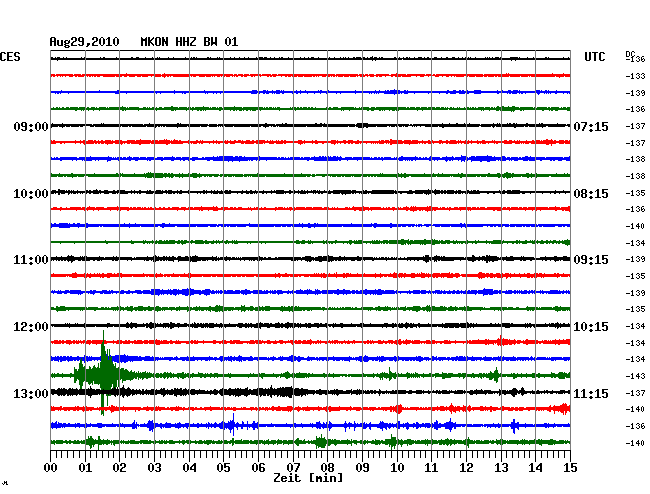Select the 12 minute axis tick label
This screenshot has height=494, width=650.
pyautogui.click(x=466, y=468)
